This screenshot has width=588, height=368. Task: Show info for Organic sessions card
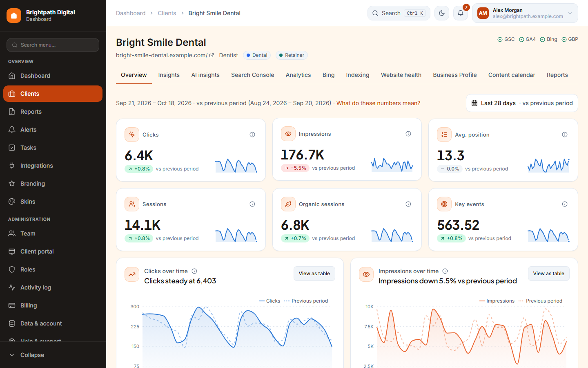pos(408,204)
